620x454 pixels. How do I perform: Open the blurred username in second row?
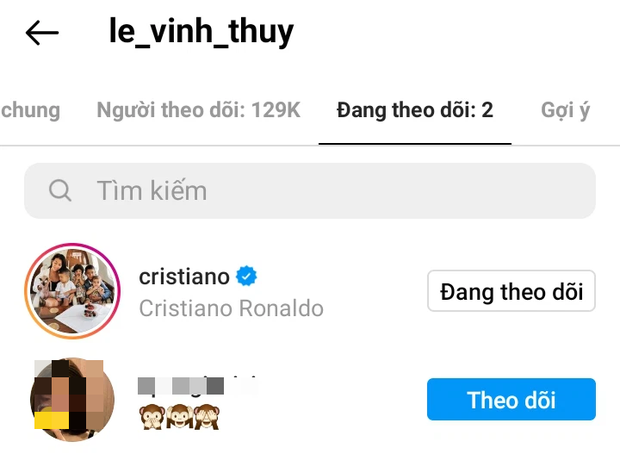[198, 385]
